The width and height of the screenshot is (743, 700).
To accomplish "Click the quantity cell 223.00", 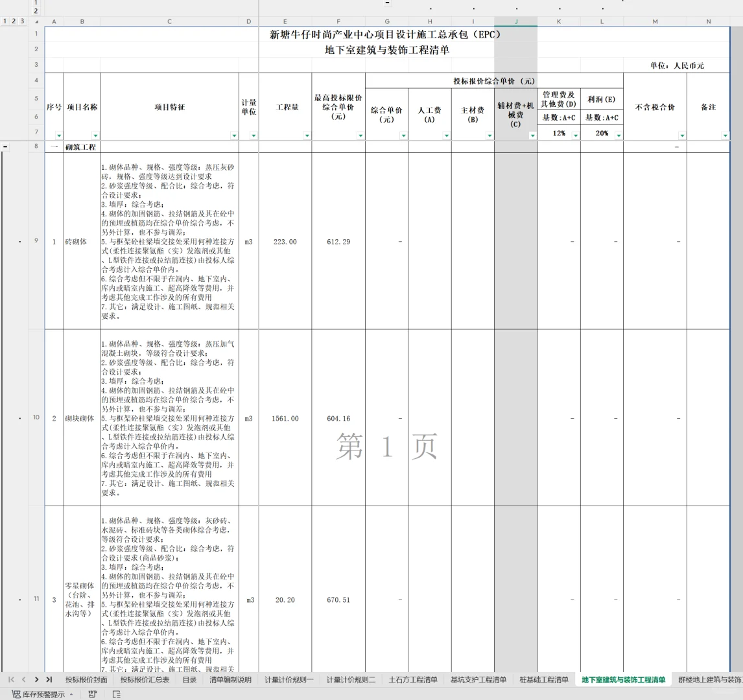I will point(285,242).
